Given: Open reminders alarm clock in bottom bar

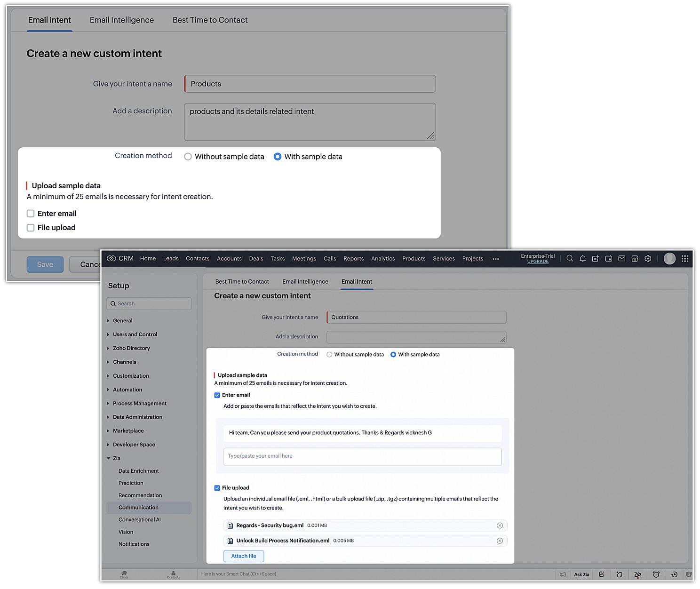Looking at the screenshot, I should [656, 574].
